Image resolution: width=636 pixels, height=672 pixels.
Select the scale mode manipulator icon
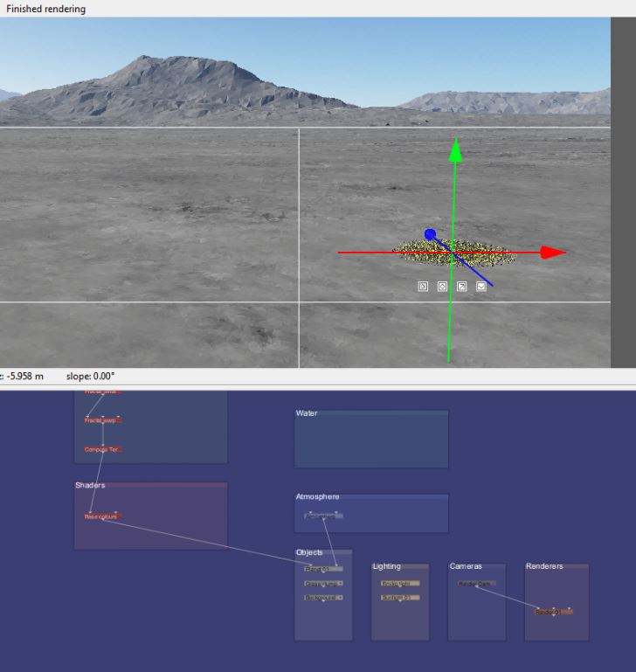click(461, 287)
